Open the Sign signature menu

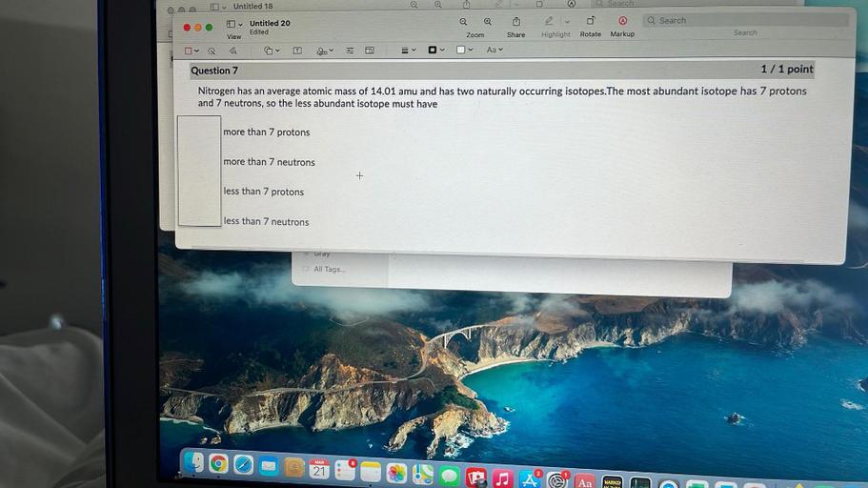pos(324,51)
